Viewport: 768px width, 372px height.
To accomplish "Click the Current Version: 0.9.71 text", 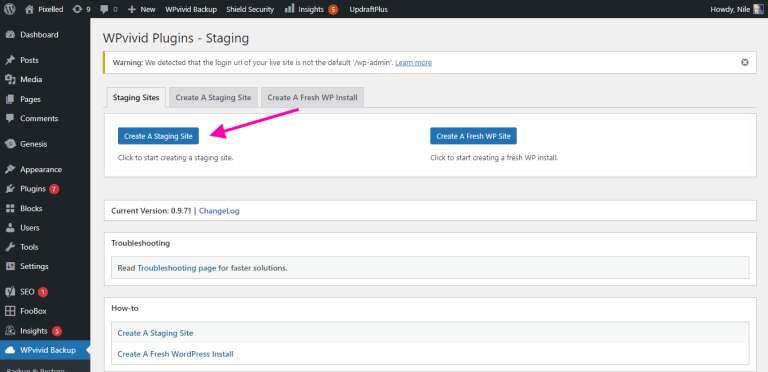I will [151, 211].
